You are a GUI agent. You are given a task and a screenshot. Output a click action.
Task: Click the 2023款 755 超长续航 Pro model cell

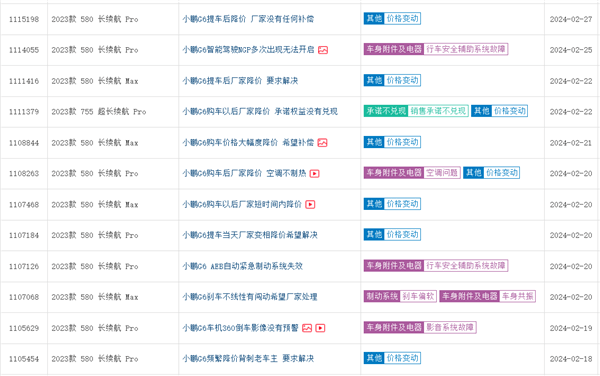[x=99, y=112]
